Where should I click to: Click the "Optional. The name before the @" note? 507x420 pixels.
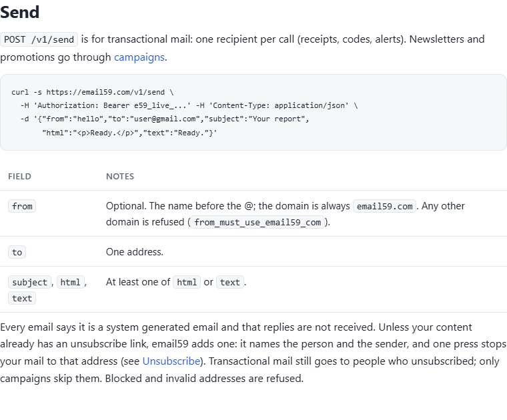point(286,214)
